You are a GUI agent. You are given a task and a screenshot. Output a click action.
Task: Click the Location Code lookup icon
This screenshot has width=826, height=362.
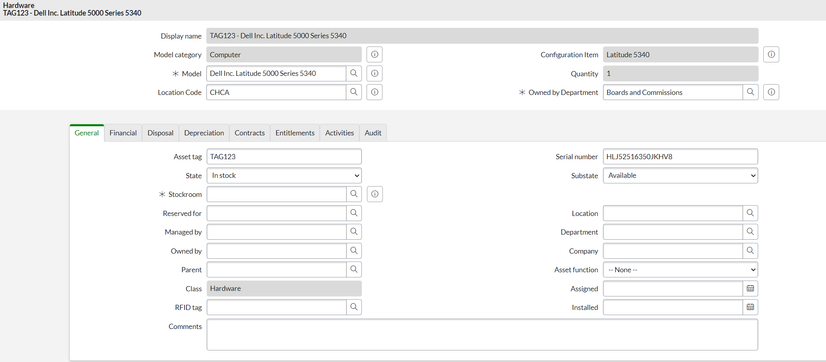pyautogui.click(x=354, y=92)
